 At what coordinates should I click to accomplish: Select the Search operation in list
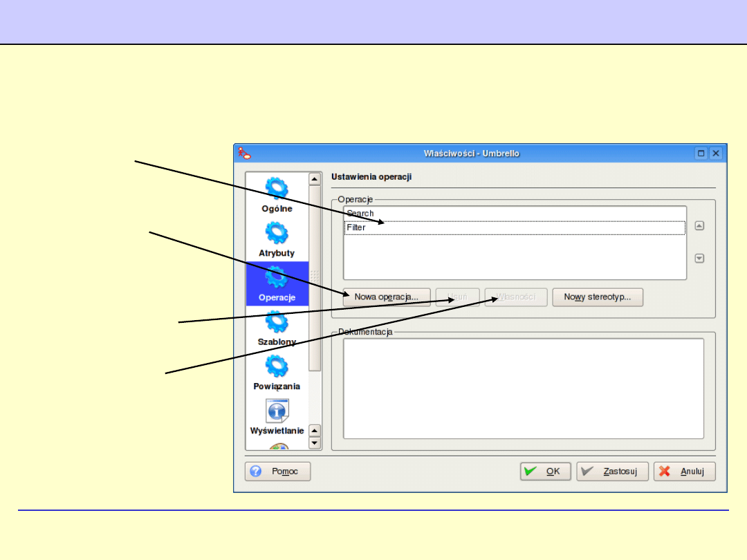click(361, 214)
